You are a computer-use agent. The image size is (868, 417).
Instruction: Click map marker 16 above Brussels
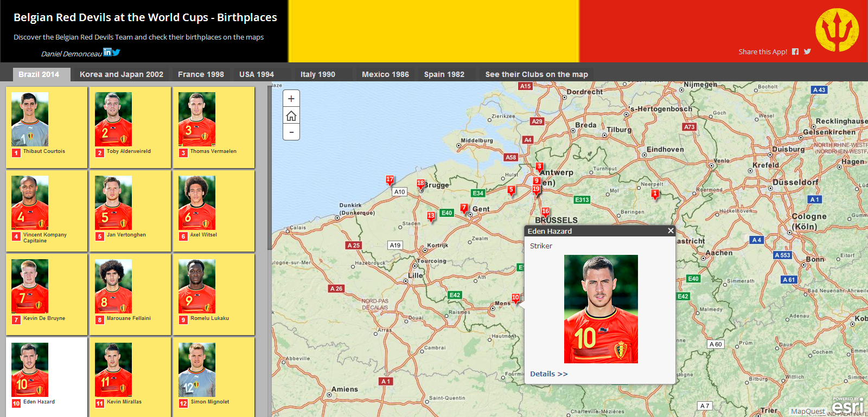545,212
